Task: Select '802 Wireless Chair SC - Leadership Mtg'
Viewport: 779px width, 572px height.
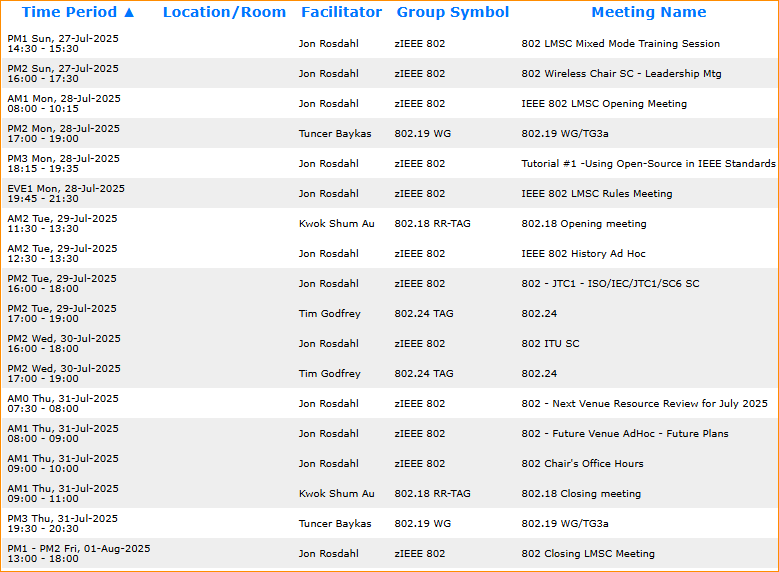Action: point(621,74)
